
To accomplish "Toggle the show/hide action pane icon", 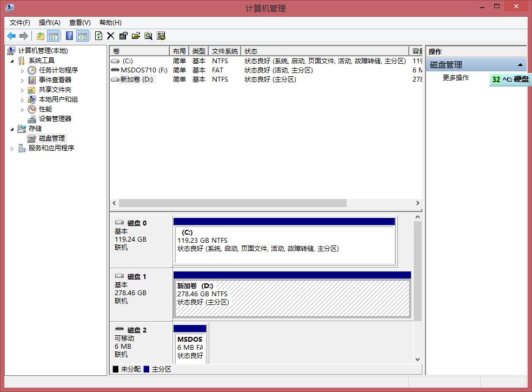I will click(82, 36).
